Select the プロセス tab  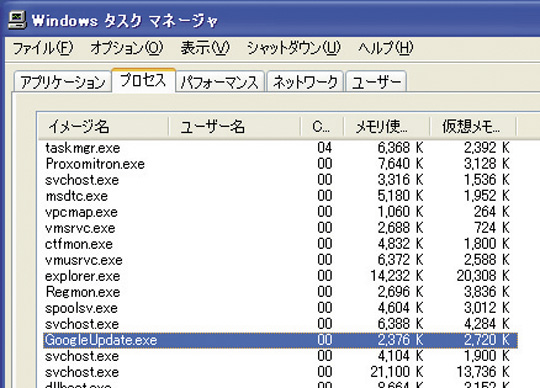tap(143, 80)
